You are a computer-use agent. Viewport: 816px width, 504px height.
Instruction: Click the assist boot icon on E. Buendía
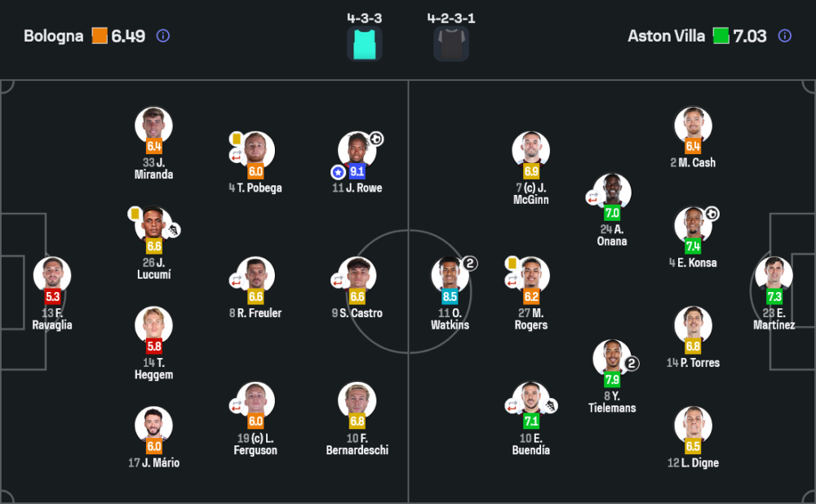click(550, 405)
